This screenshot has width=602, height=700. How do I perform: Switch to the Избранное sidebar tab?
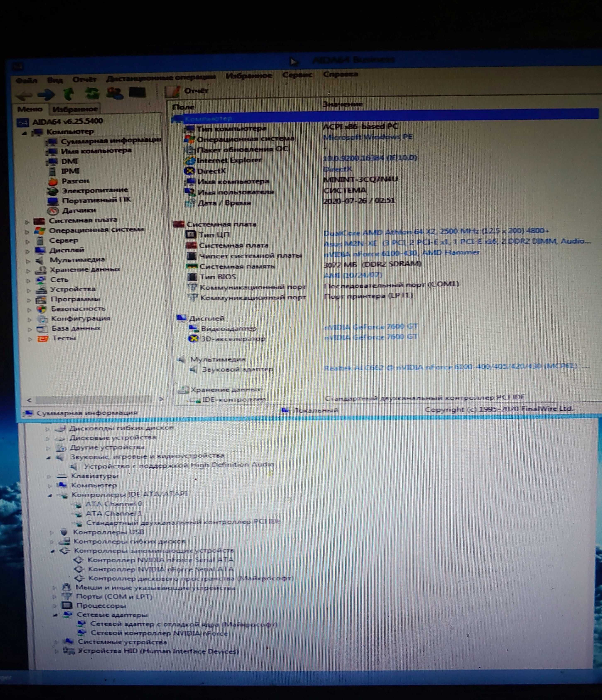75,109
